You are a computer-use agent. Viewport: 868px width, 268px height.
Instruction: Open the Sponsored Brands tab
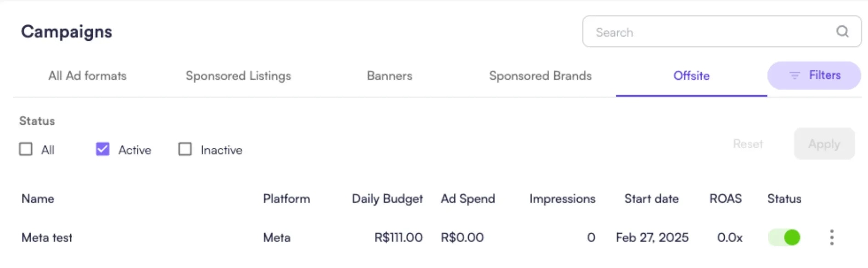[x=541, y=76]
